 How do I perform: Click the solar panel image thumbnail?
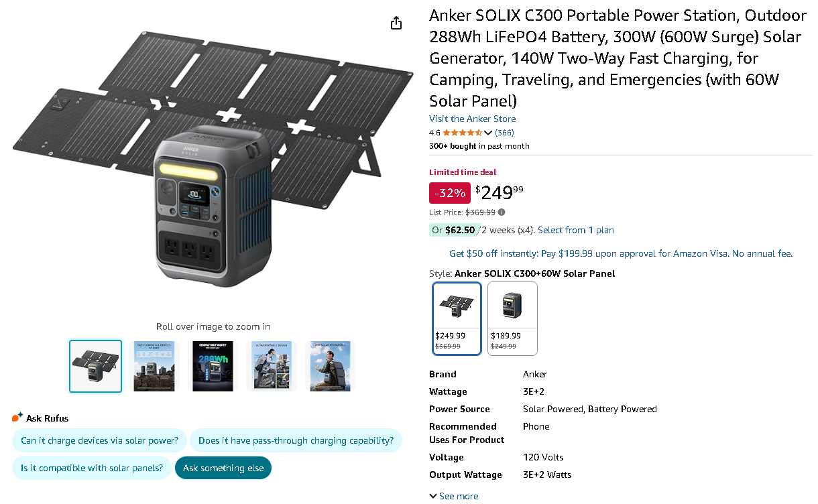coord(95,366)
